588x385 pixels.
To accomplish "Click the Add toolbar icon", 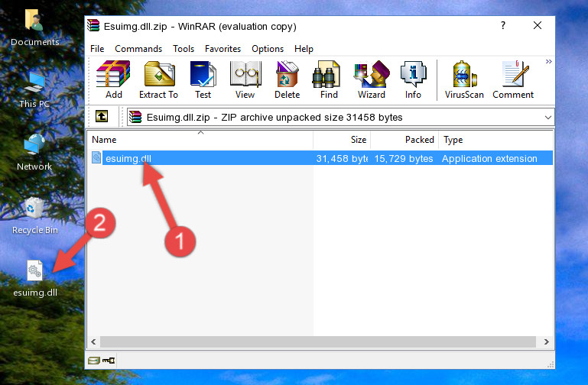I will (113, 79).
